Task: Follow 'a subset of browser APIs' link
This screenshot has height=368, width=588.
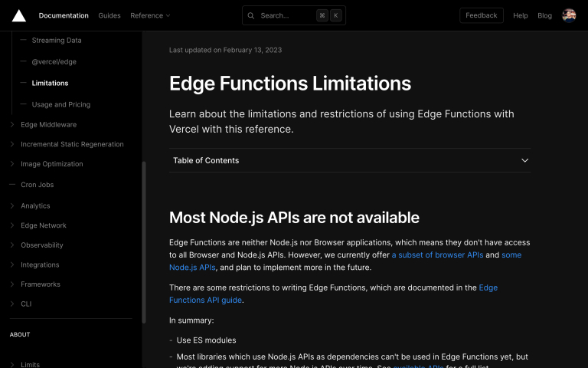Action: point(437,255)
